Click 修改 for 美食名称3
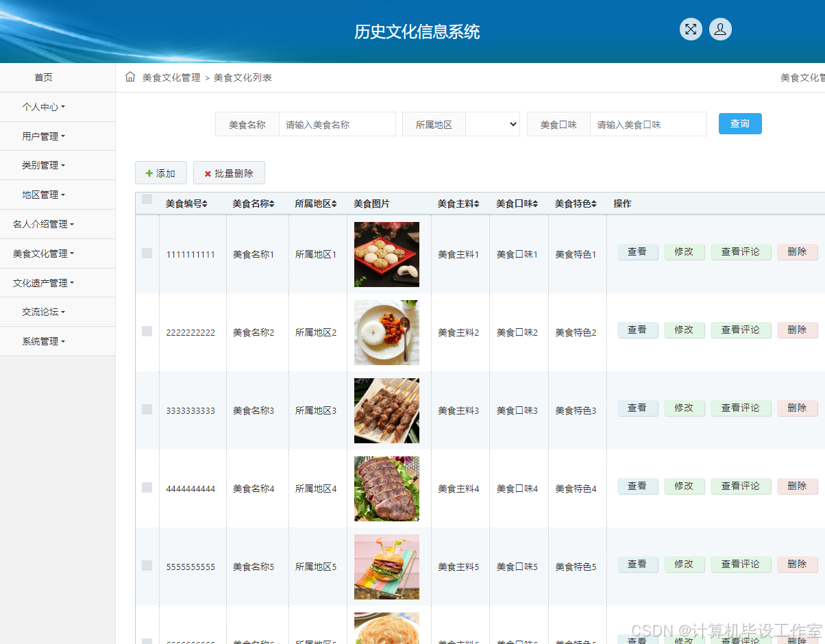This screenshot has height=644, width=825. tap(685, 408)
